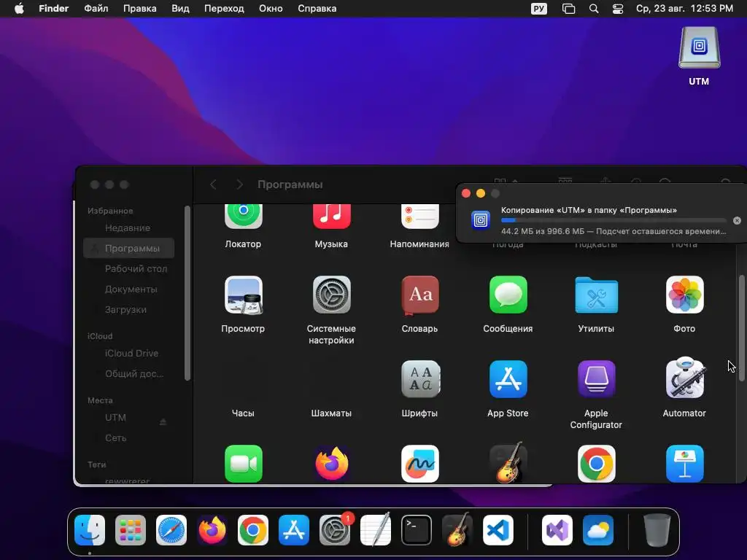Screen dimensions: 747x560
Task: Select the Фото app icon
Action: pyautogui.click(x=684, y=295)
